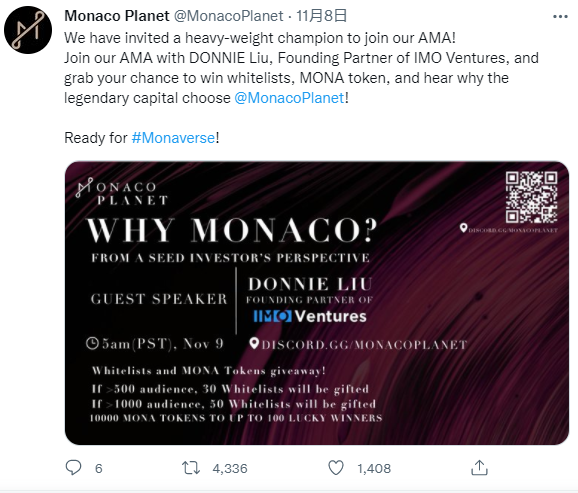Click the @MonacoPlanet handle in header
578x493 pixels.
coord(228,16)
